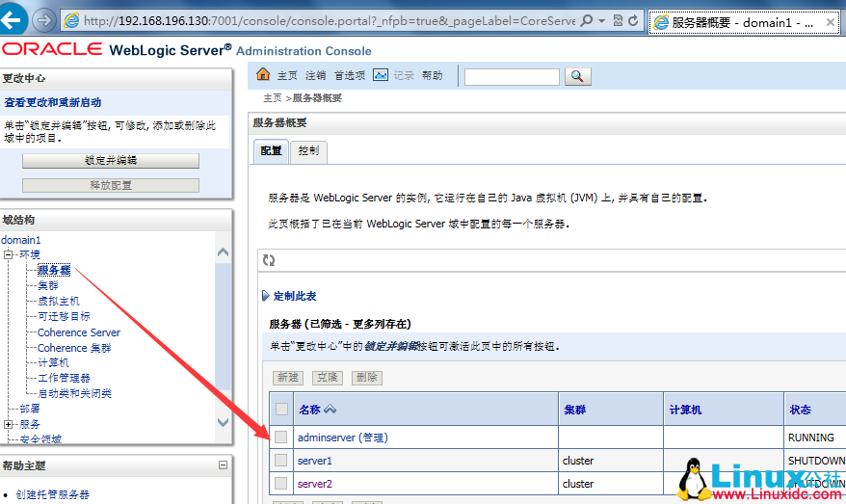Click the 帮助 help menu item
The height and width of the screenshot is (504, 846).
[433, 75]
